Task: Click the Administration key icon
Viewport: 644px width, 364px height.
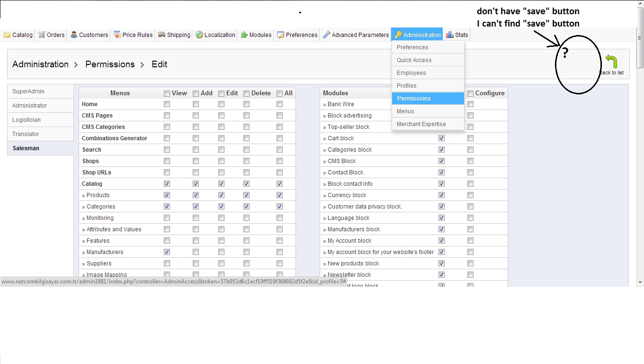Action: 398,35
